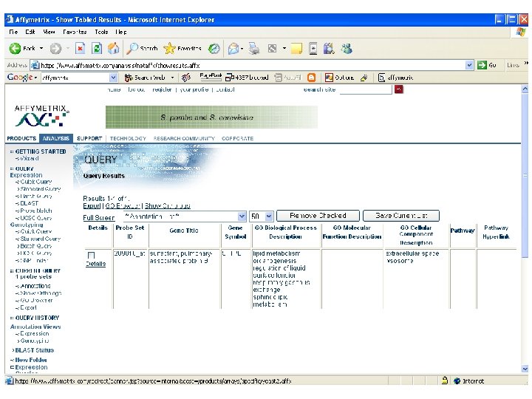This screenshot has height=399, width=532.
Task: Open the Back button history dropdown arrow
Action: [41, 49]
